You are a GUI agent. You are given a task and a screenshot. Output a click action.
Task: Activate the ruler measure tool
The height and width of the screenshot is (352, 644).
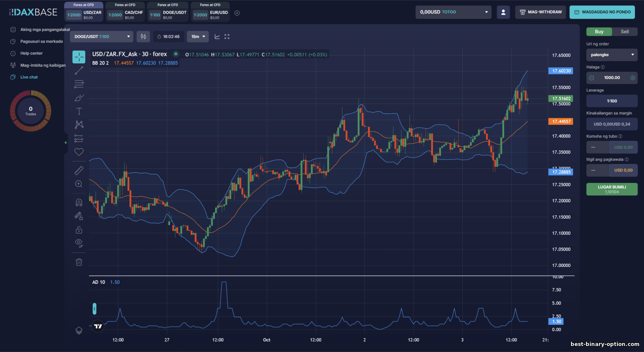click(x=79, y=170)
